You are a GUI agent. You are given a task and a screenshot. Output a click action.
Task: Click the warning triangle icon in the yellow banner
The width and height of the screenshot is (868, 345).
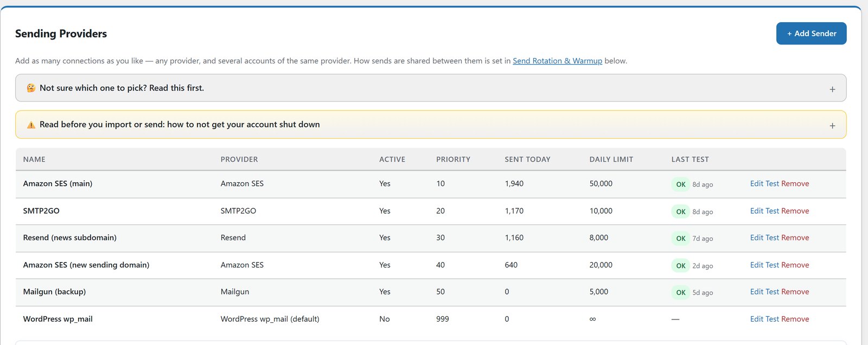point(31,125)
